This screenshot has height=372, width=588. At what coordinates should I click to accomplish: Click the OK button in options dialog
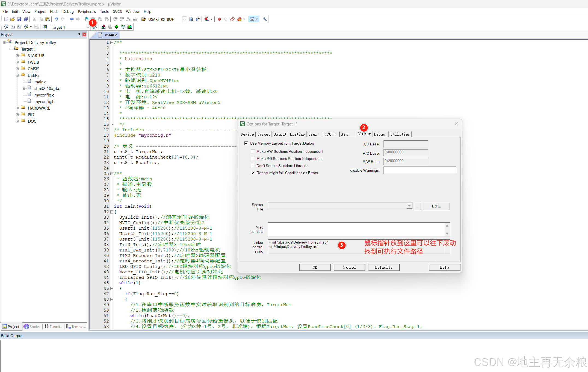315,267
